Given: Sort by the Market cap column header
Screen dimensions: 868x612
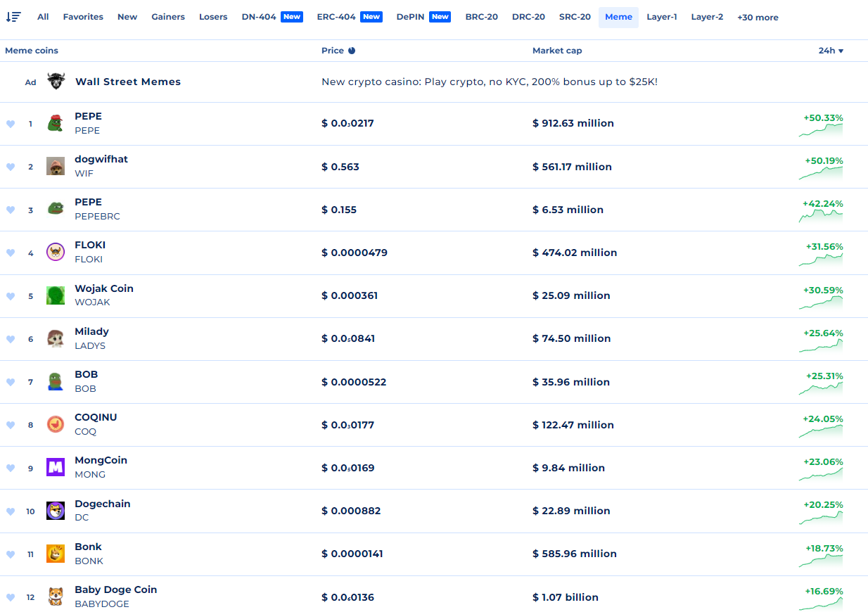Looking at the screenshot, I should (557, 51).
